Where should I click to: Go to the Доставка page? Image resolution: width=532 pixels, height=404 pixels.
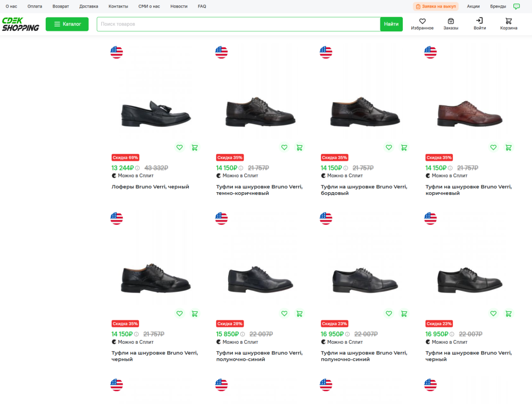click(x=88, y=6)
